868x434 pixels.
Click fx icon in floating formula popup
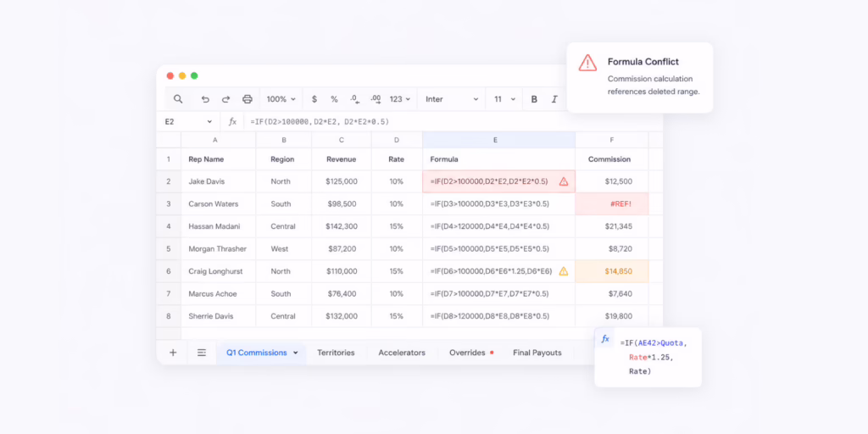pyautogui.click(x=605, y=339)
